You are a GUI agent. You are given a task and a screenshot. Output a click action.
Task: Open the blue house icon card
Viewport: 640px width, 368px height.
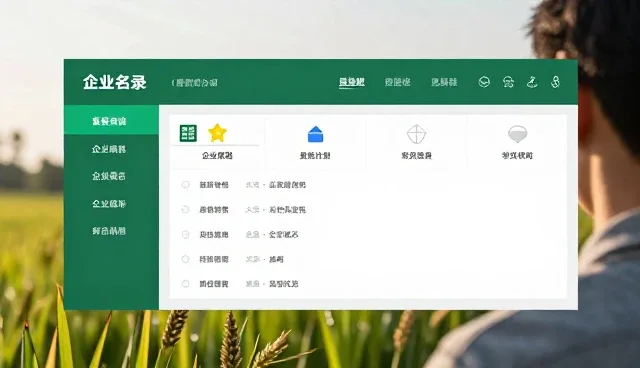click(x=315, y=134)
